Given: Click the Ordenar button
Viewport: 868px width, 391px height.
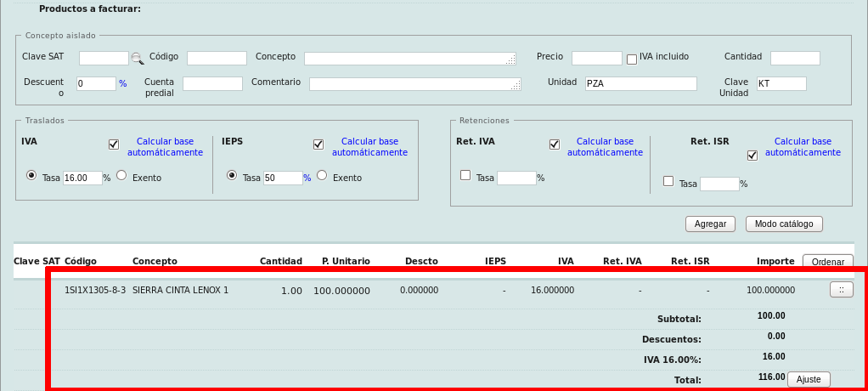Looking at the screenshot, I should (827, 262).
